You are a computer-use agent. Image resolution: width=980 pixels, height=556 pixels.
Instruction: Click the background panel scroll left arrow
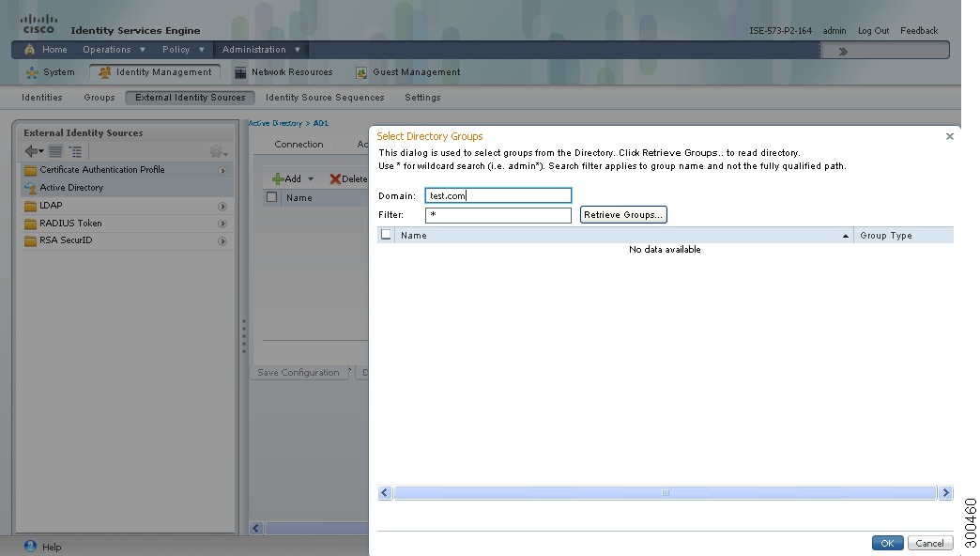point(256,529)
